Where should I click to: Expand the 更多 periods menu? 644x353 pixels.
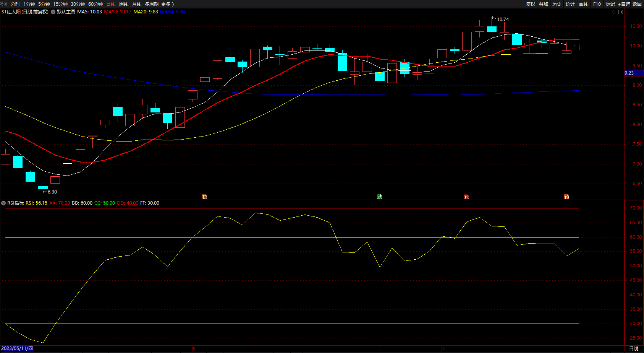(168, 4)
